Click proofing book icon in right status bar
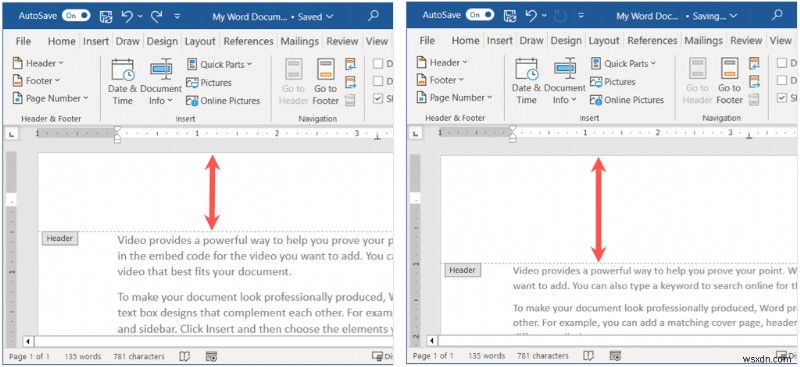Screen dimensions: 800x367 589,356
